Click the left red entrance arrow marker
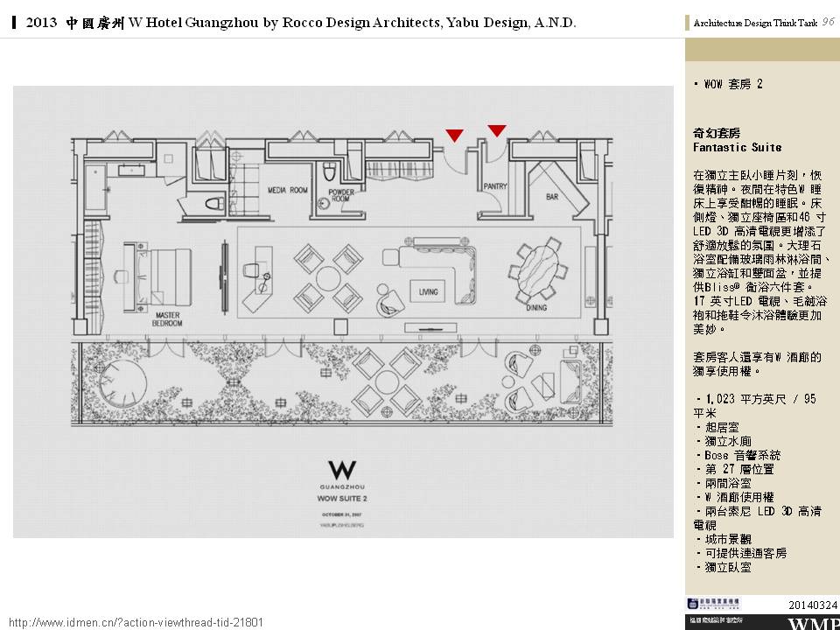Screen dimensions: 840x630 [x=454, y=135]
